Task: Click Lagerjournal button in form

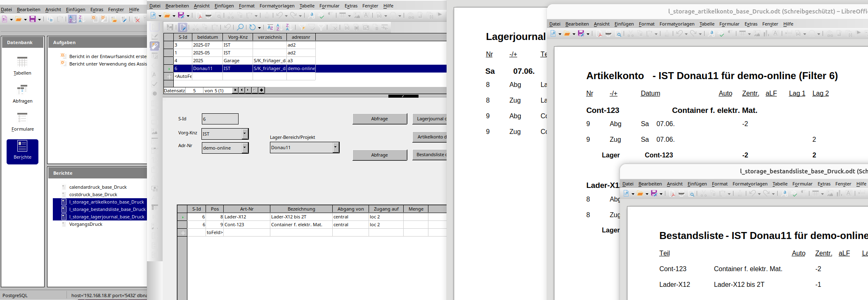Action: [x=430, y=119]
